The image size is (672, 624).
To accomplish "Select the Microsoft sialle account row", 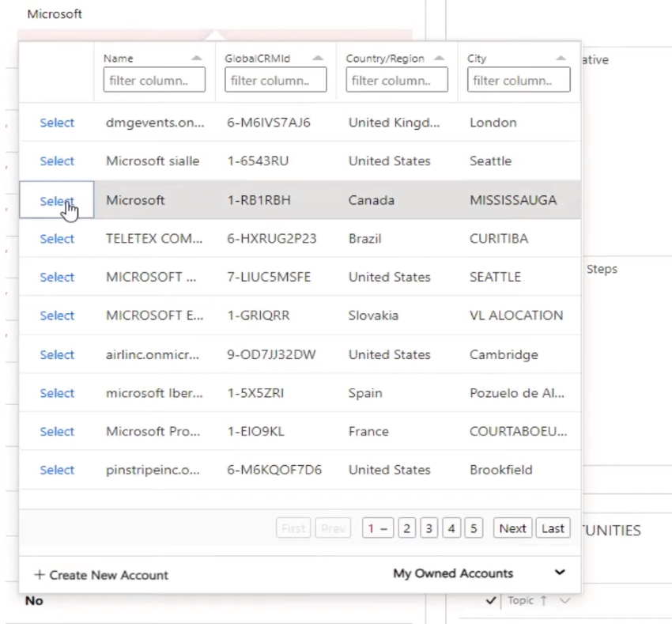I will 57,161.
